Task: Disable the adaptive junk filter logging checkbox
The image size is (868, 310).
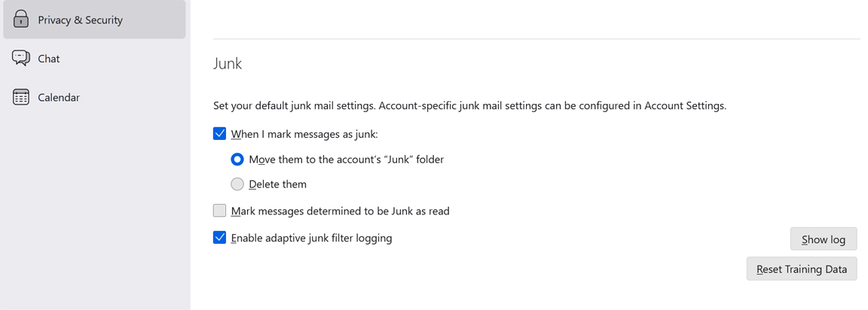Action: click(x=220, y=238)
